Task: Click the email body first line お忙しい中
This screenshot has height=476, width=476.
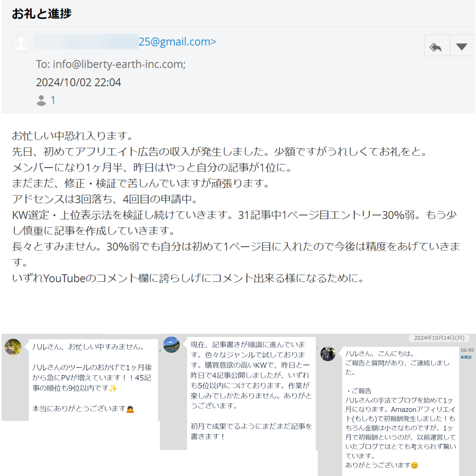Action: (x=72, y=136)
